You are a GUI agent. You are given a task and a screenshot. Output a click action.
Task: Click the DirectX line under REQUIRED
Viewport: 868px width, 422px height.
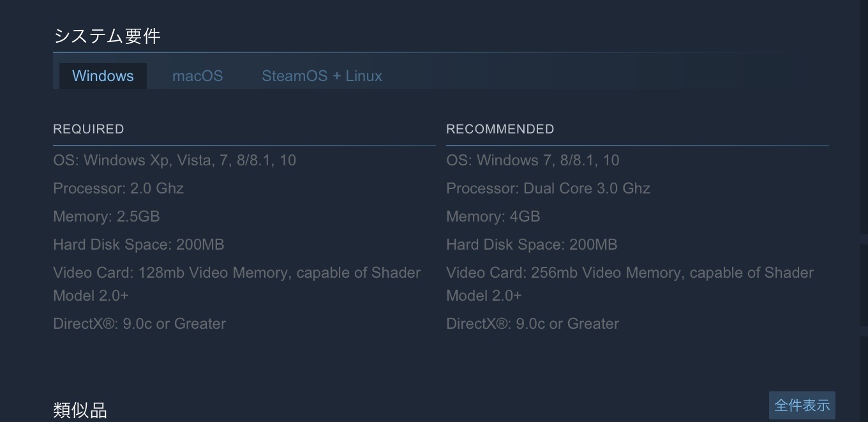click(x=139, y=324)
